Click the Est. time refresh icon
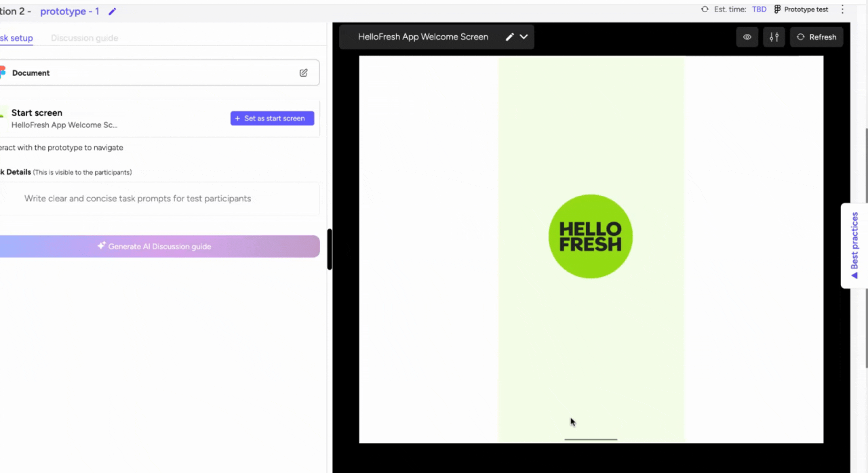868x473 pixels. click(x=704, y=9)
